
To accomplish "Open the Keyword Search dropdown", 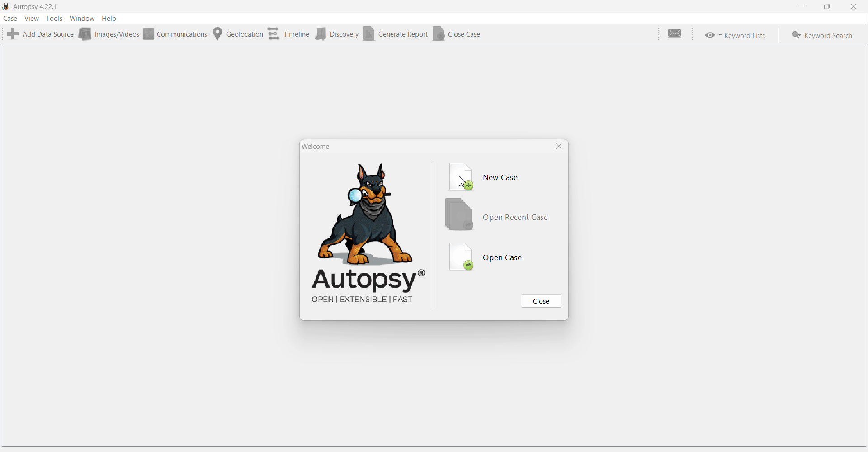I will (x=822, y=35).
